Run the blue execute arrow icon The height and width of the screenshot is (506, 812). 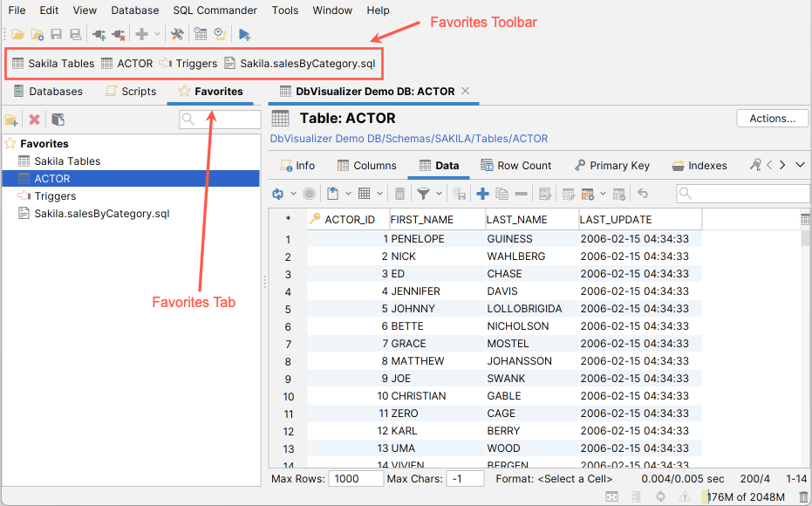click(242, 33)
